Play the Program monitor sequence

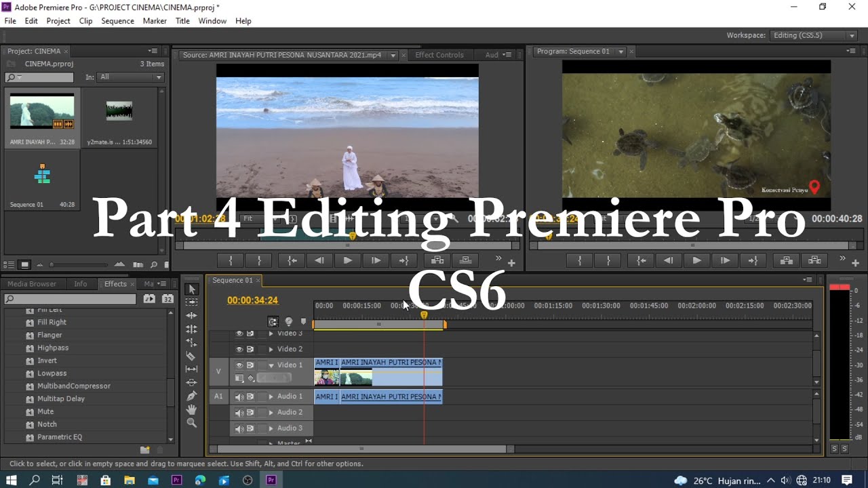(696, 260)
